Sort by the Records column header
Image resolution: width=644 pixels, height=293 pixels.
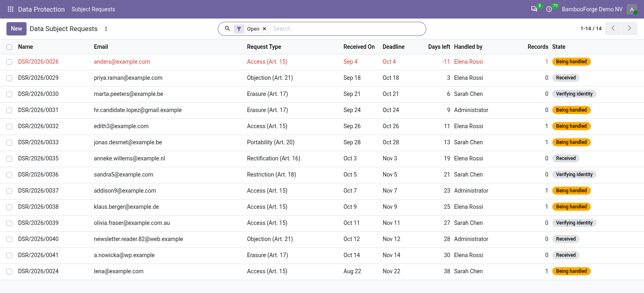(538, 47)
